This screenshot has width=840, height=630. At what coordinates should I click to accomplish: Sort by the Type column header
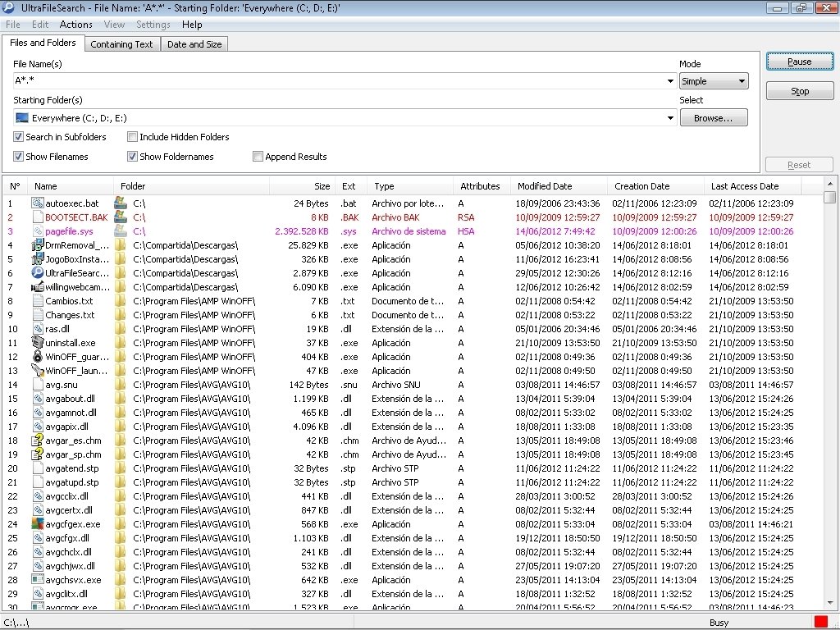[410, 186]
